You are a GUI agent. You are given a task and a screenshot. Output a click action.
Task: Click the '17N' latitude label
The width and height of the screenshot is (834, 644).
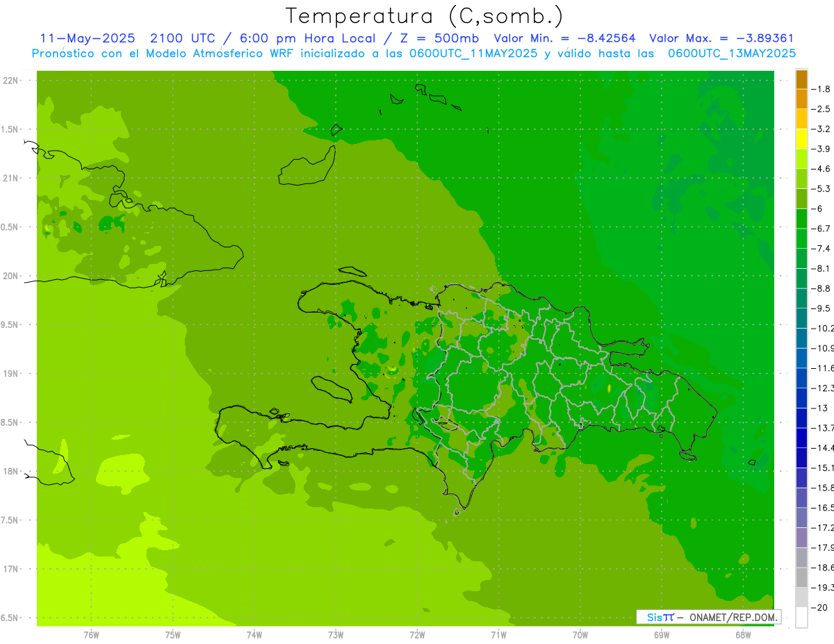point(10,569)
